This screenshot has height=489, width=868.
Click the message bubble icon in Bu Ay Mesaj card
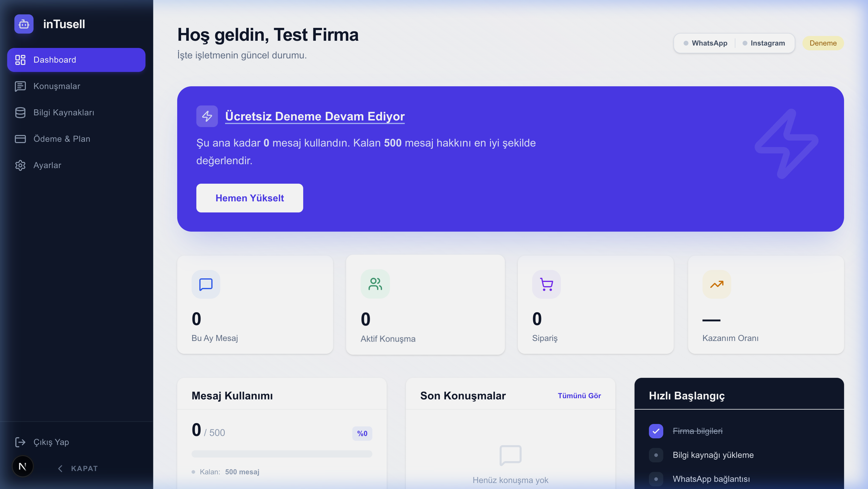206,284
